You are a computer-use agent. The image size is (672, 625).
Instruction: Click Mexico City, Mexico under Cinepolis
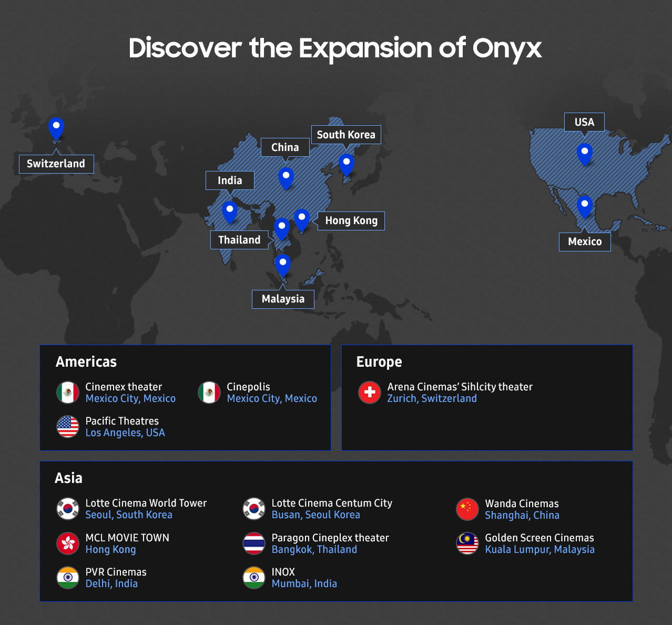(x=272, y=399)
